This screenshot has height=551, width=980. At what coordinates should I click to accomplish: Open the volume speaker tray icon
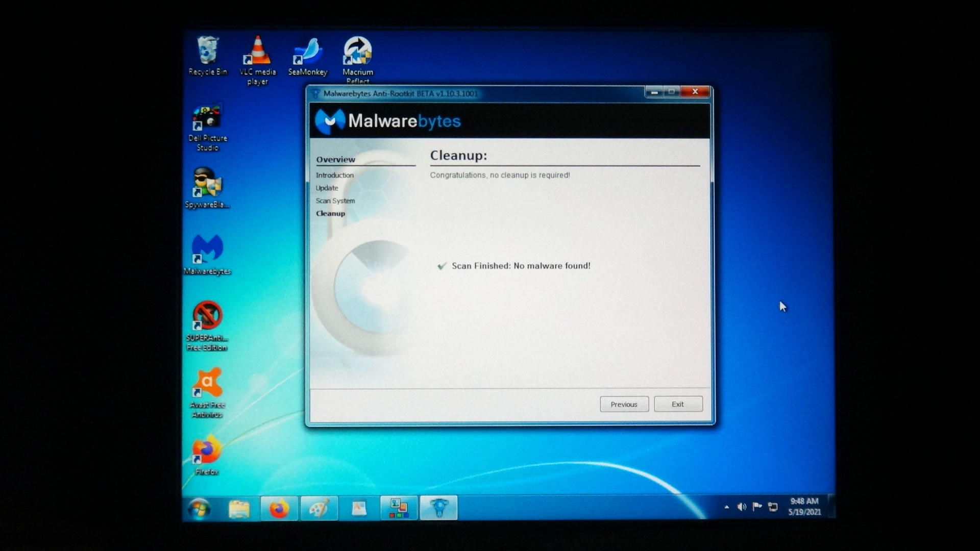point(742,507)
